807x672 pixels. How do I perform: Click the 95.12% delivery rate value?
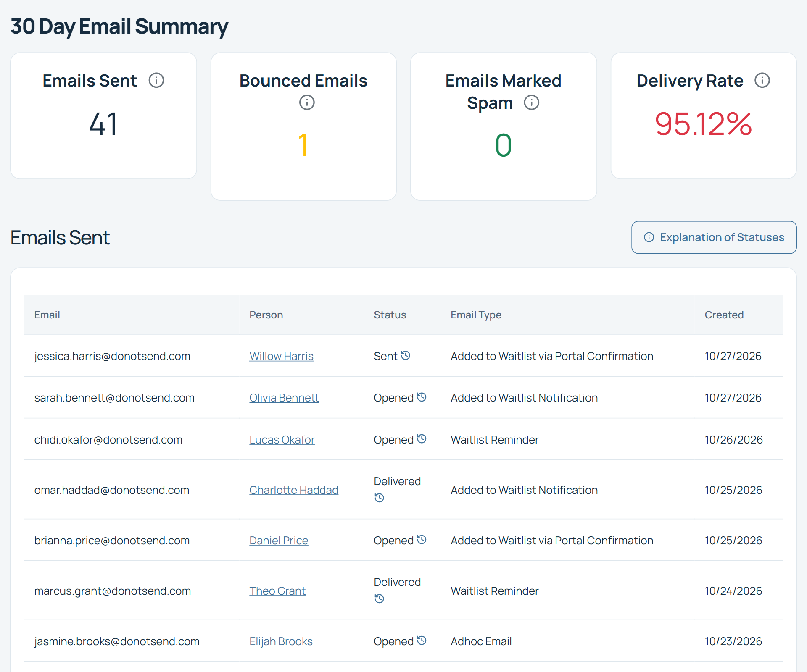(x=704, y=124)
